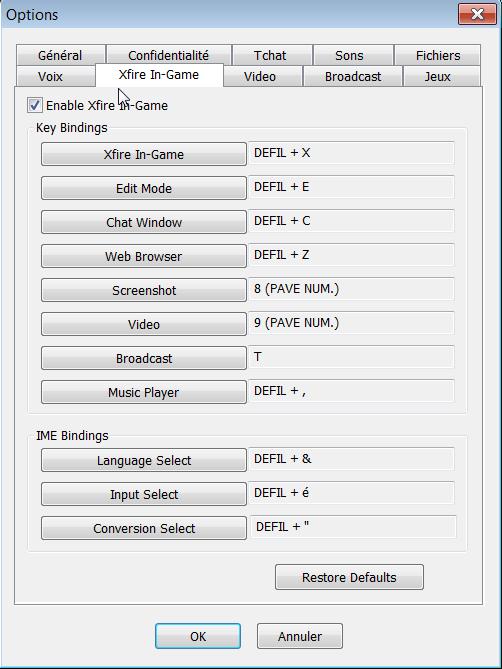Screen dimensions: 502x669
Task: Go to the Fichiers tab
Action: (x=438, y=55)
